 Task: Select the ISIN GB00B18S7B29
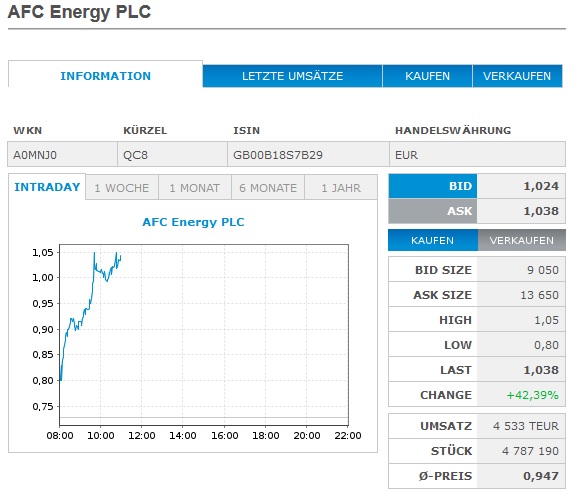tap(278, 155)
